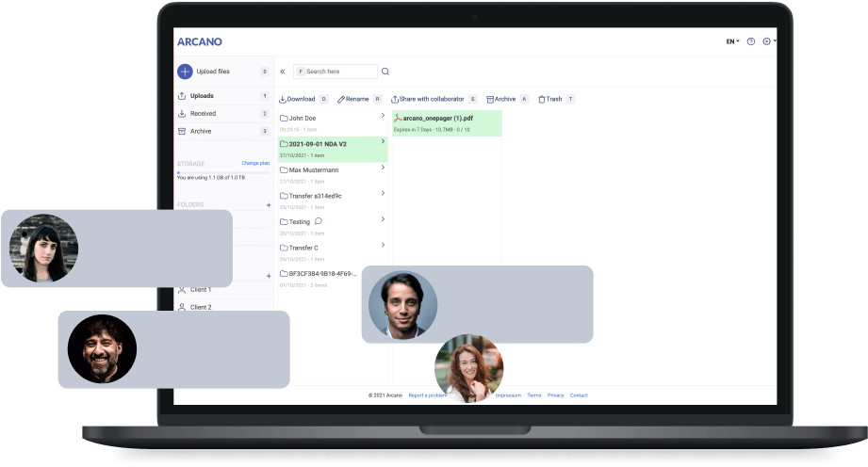Click the Archive toolbar button
This screenshot has width=868, height=467.
(x=501, y=99)
